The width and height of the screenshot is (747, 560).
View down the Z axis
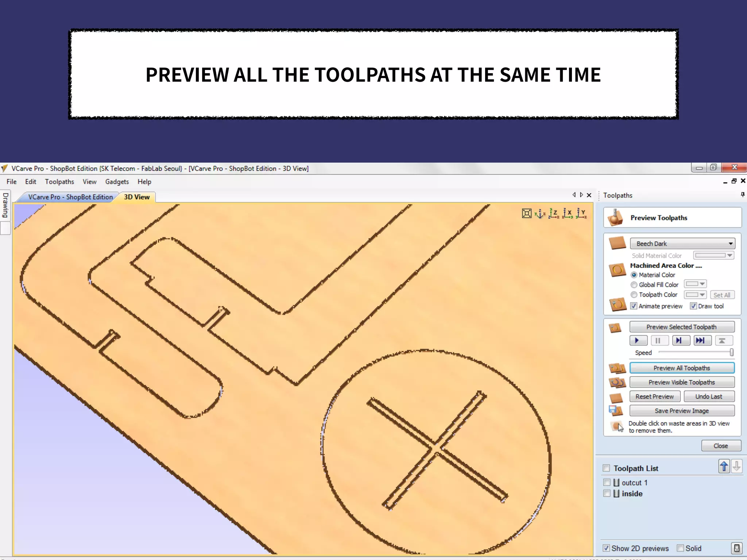click(554, 214)
